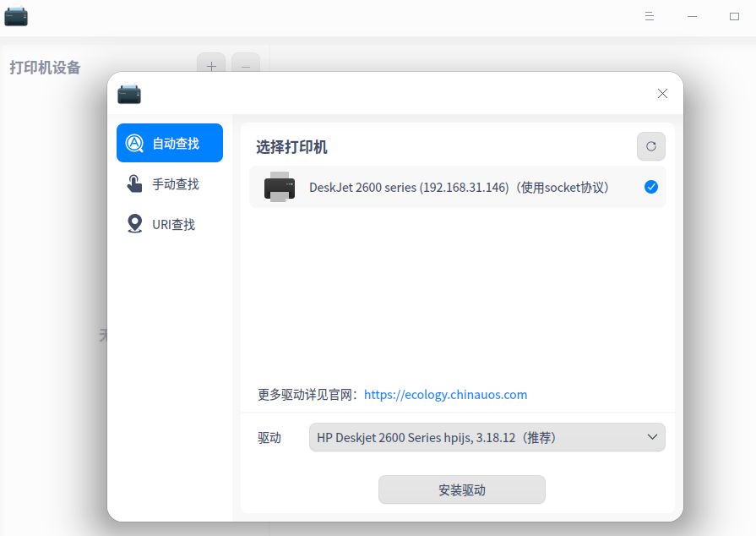Open the ecology.chinauos.com driver website link
Image resolution: width=756 pixels, height=536 pixels.
click(445, 394)
